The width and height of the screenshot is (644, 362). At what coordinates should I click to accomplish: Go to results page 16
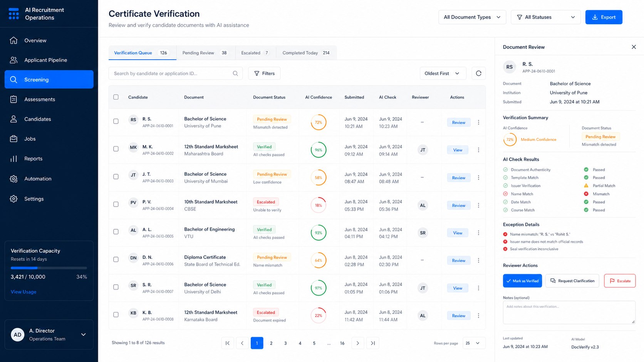[x=342, y=343]
